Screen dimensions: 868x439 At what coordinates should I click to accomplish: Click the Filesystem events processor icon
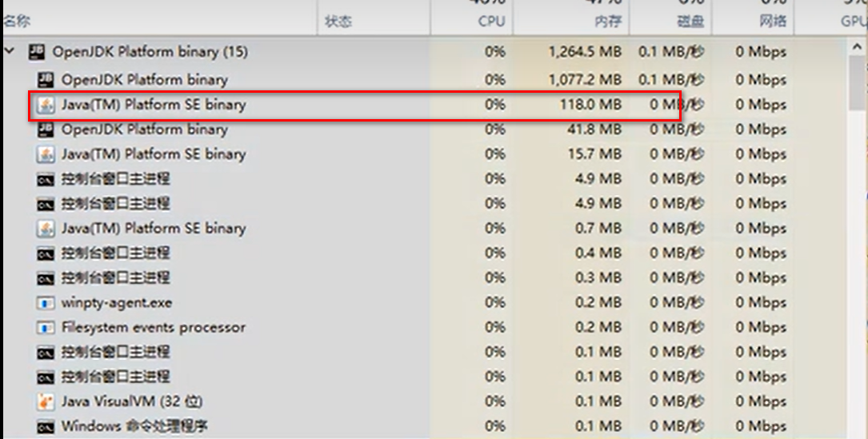click(x=46, y=328)
